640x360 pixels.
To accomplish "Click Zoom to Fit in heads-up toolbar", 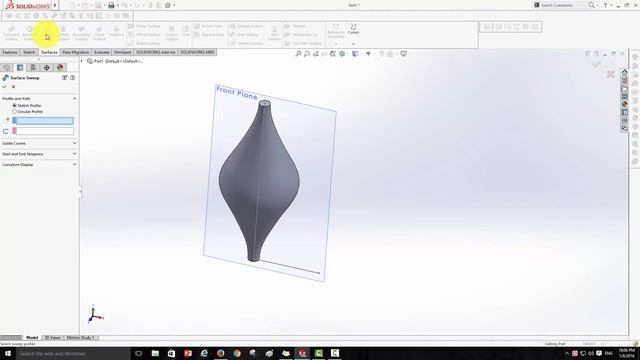I will [298, 53].
